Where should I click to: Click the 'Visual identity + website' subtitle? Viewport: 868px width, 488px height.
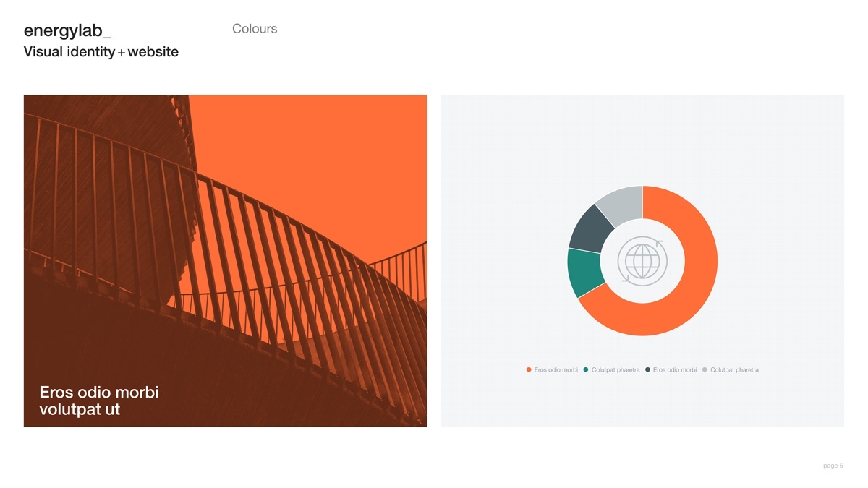point(101,52)
